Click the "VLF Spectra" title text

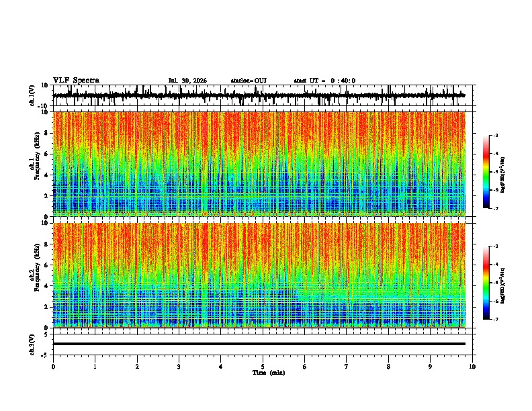click(x=76, y=81)
